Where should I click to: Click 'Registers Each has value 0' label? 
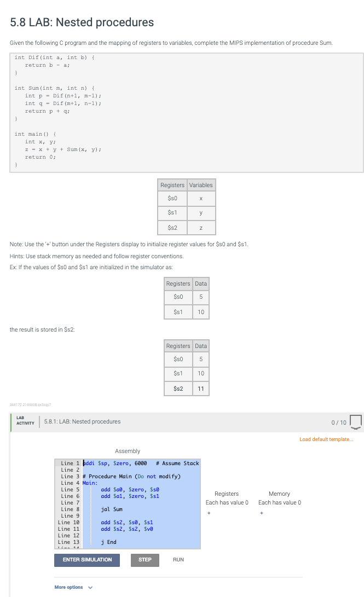(x=227, y=498)
